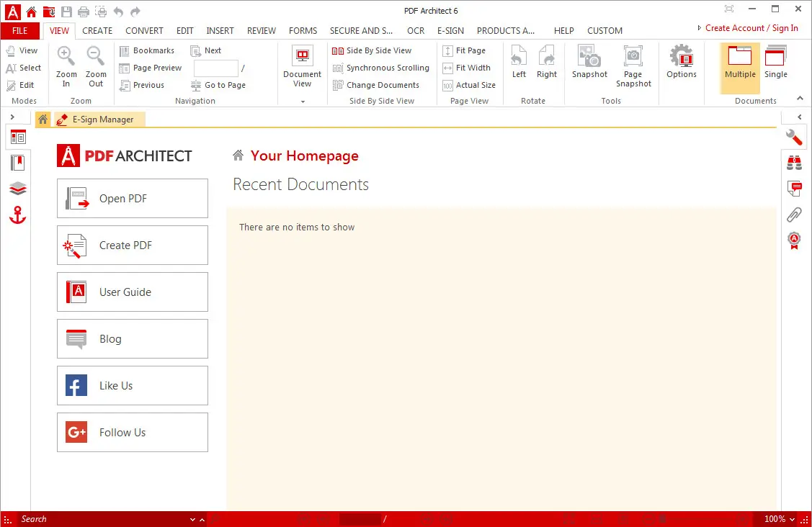Open the E-Sign Manager document tab
Image resolution: width=812 pixels, height=527 pixels.
pos(100,120)
